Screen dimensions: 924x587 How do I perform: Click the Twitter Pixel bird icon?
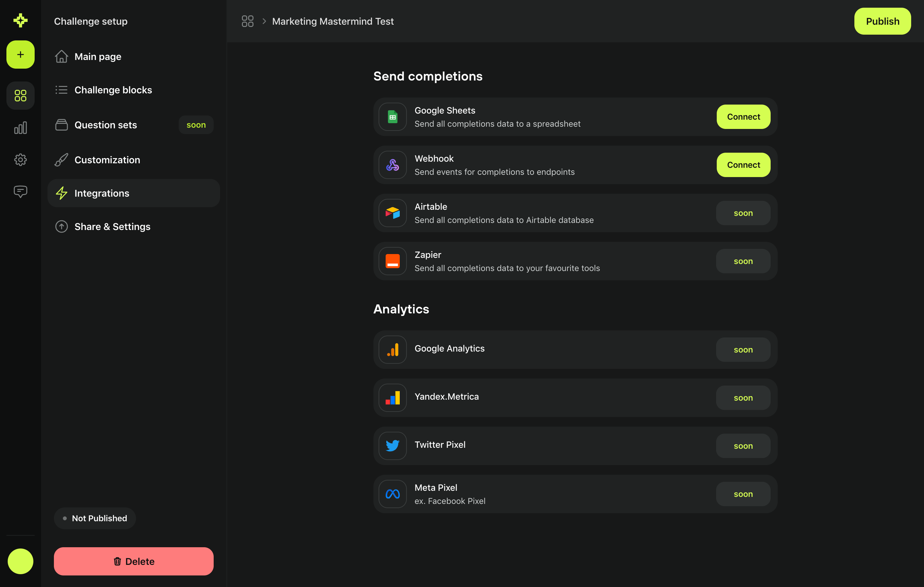tap(393, 446)
